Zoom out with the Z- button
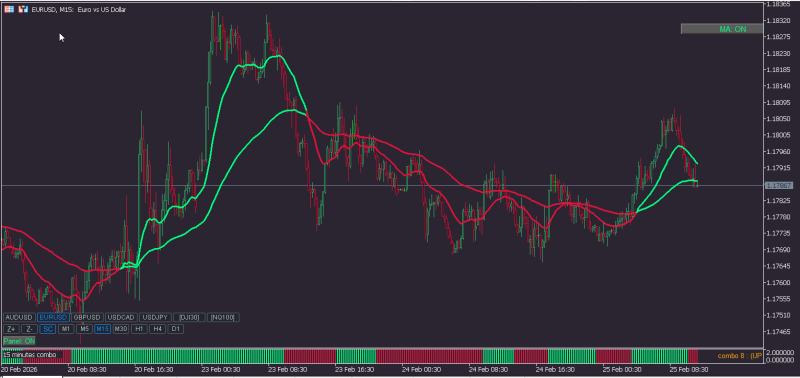This screenshot has height=378, width=800. coord(30,329)
